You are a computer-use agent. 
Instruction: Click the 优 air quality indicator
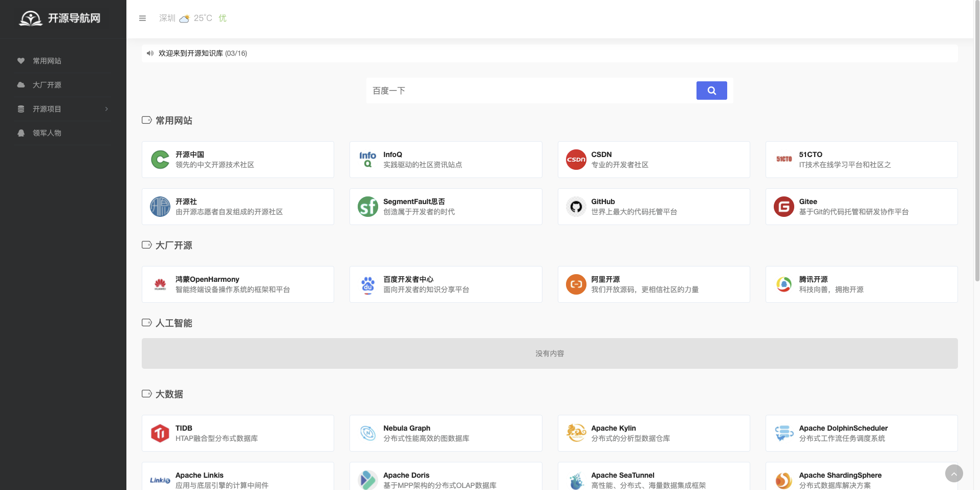pos(223,18)
